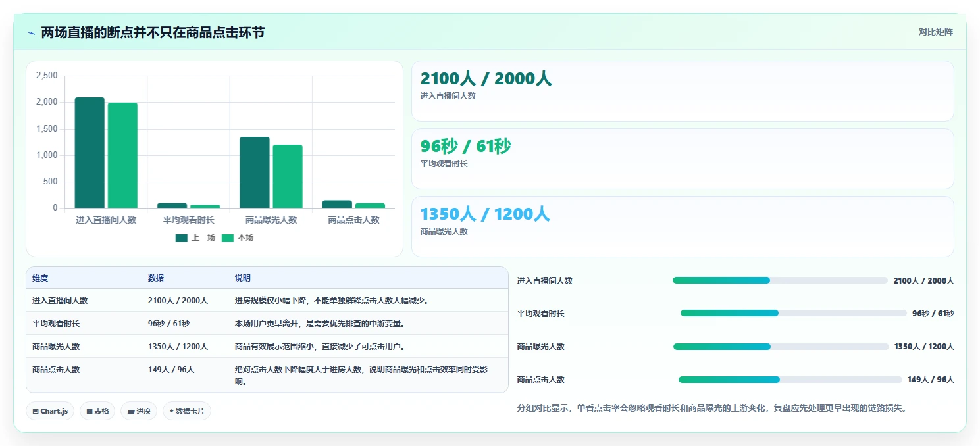Click the 上一场 bar for 商品点击人数

(337, 204)
